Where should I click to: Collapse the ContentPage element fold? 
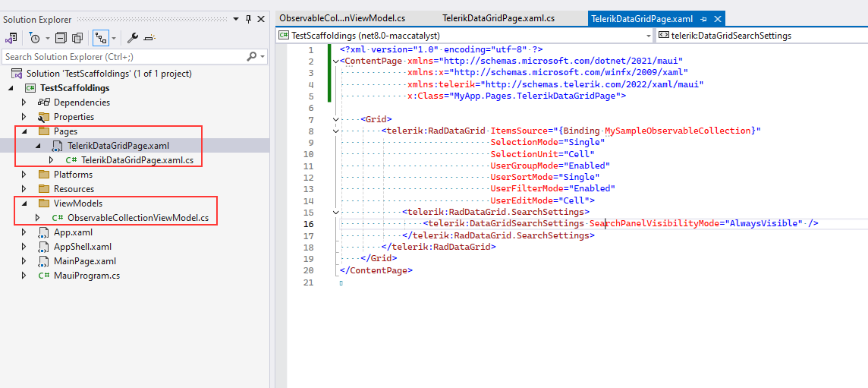coord(337,61)
